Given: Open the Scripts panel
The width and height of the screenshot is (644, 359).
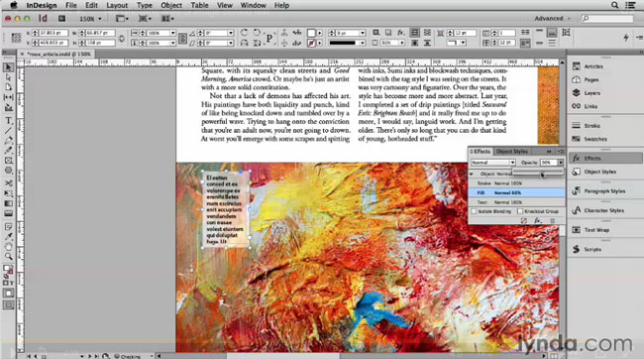Looking at the screenshot, I should click(592, 249).
